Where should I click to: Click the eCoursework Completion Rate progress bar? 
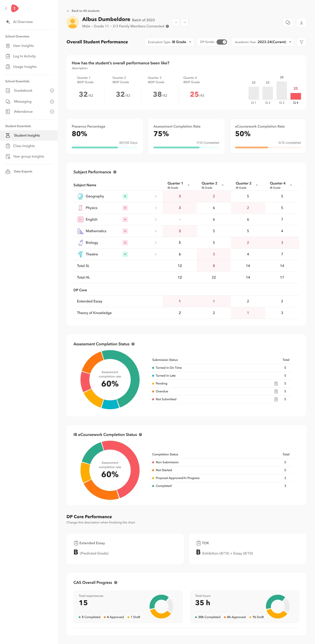point(268,147)
